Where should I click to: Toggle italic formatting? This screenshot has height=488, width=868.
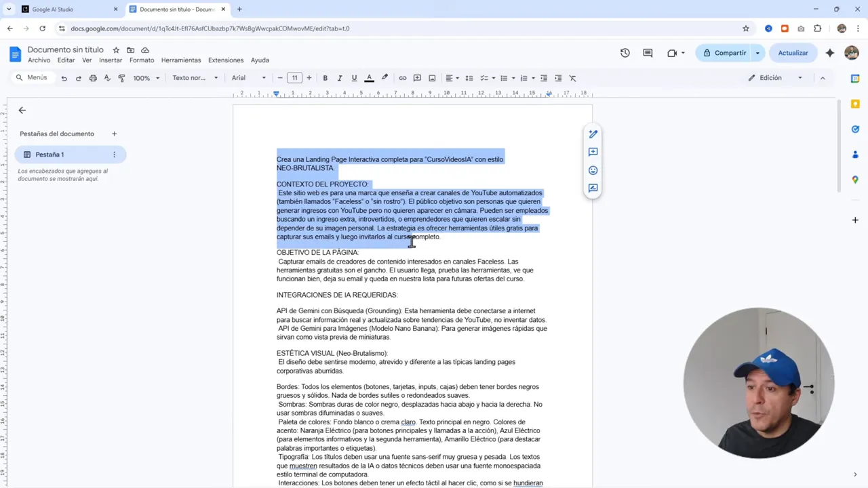click(x=339, y=77)
